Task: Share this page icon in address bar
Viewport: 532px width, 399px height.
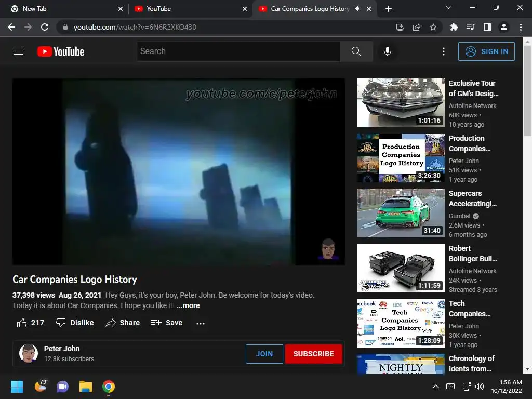Action: pos(417,27)
